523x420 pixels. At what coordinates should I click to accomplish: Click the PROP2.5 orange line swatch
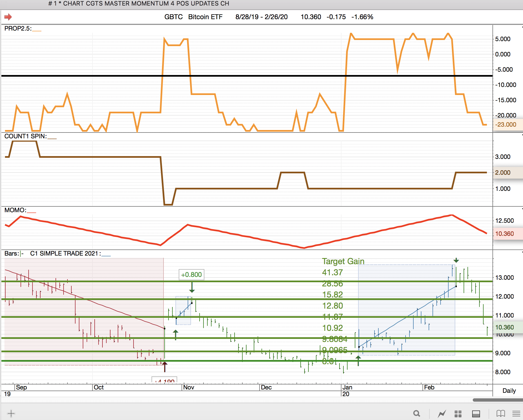point(37,29)
